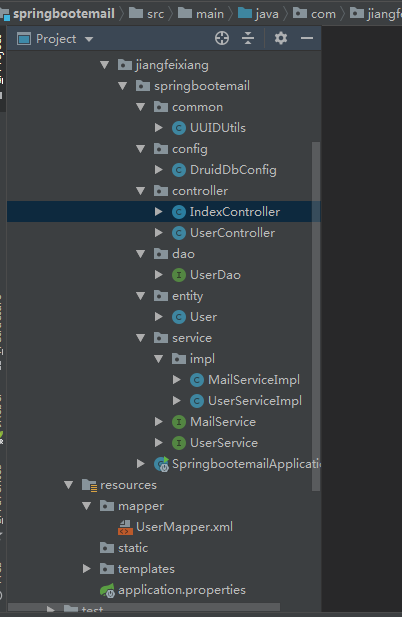Click the User entity class icon
Image resolution: width=402 pixels, height=617 pixels.
(x=179, y=317)
